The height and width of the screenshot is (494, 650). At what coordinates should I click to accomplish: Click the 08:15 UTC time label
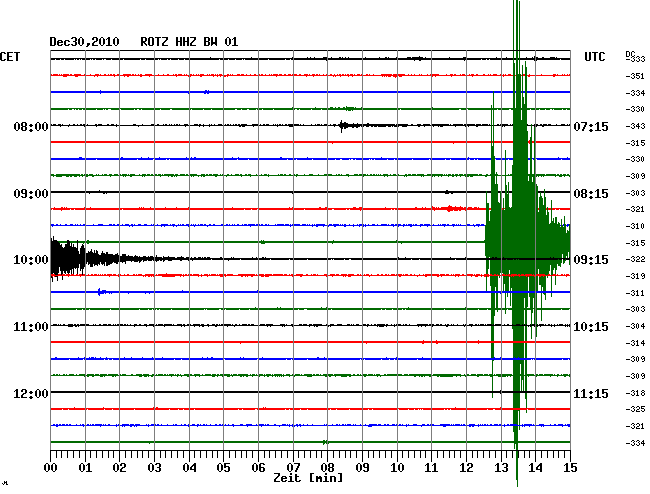point(591,194)
